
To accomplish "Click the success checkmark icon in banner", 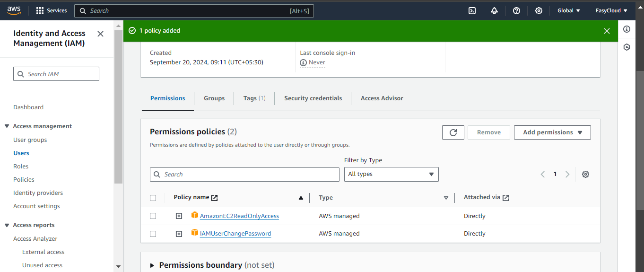I will point(132,31).
